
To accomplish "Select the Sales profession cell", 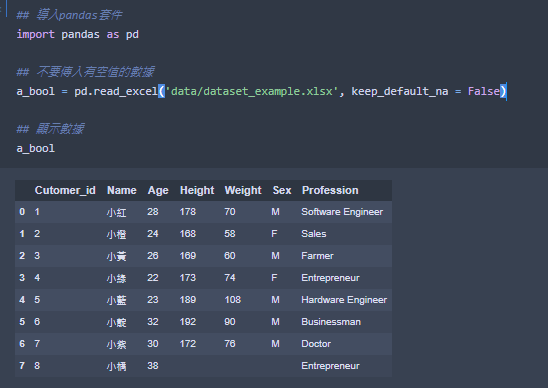I will point(313,234).
